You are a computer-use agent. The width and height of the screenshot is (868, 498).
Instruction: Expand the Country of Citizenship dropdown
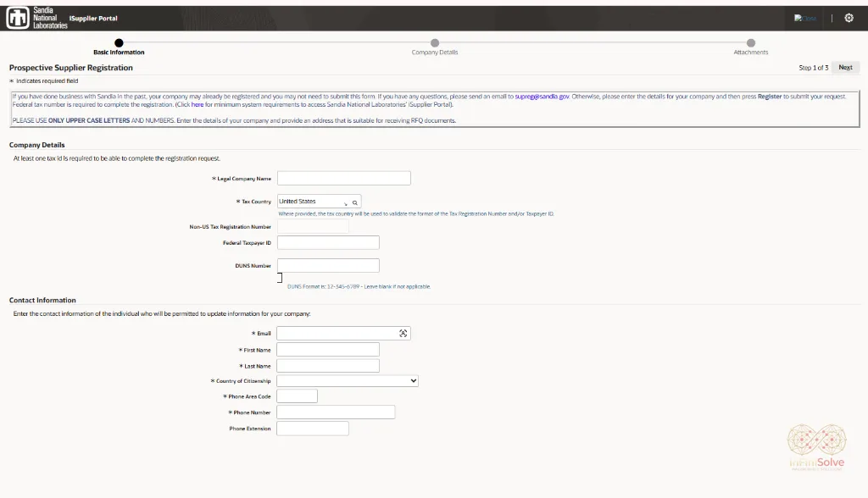pos(347,380)
